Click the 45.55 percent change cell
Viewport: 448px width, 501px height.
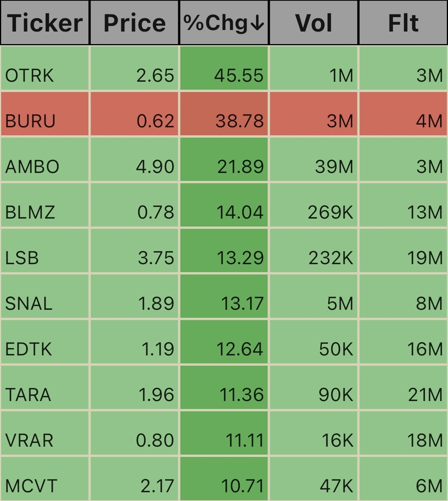[x=224, y=68]
